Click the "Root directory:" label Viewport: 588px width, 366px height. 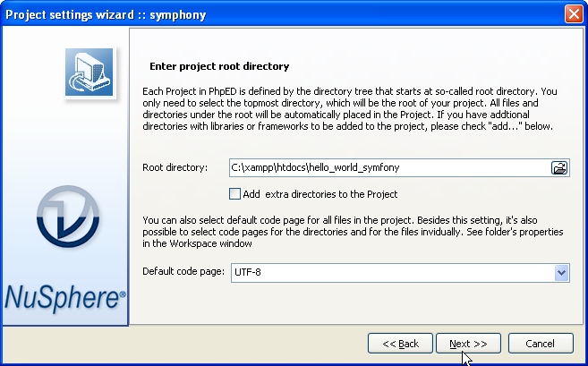[x=175, y=167]
